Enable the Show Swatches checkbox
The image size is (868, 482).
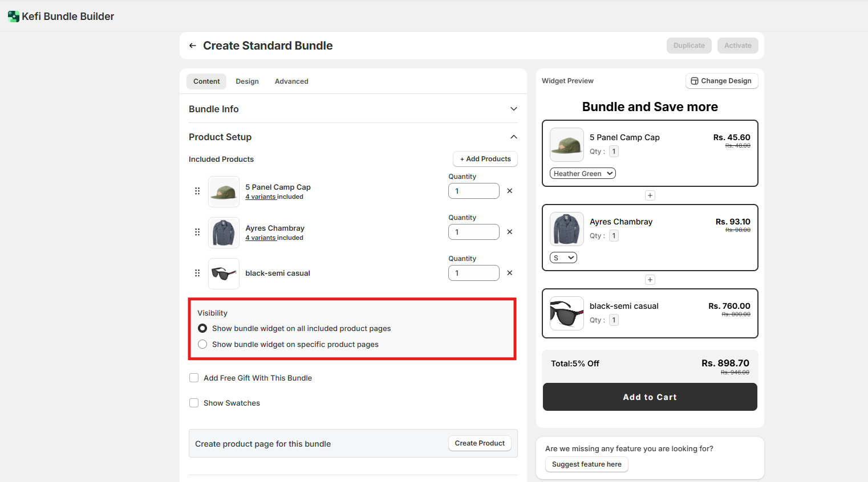click(194, 403)
